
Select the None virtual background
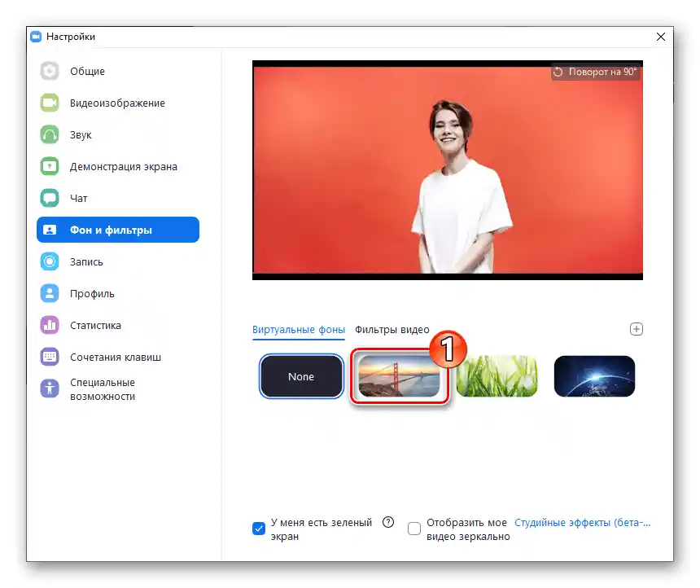301,376
